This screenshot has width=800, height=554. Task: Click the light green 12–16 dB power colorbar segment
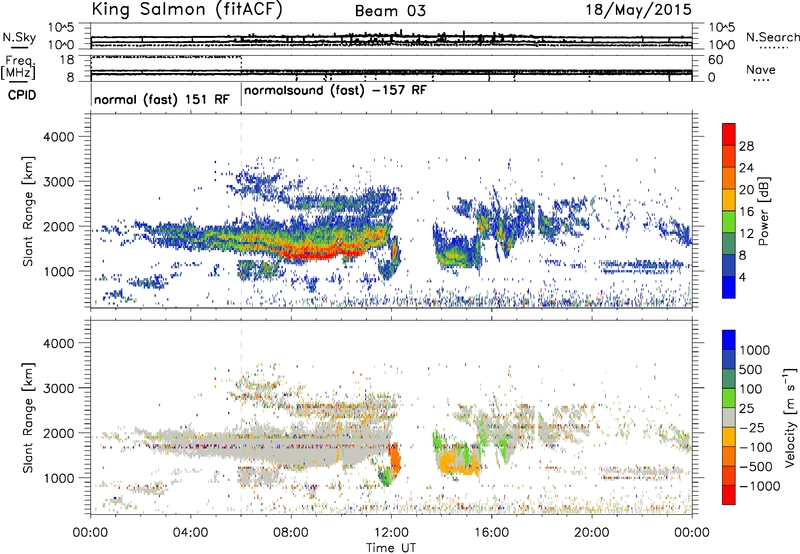[729, 222]
